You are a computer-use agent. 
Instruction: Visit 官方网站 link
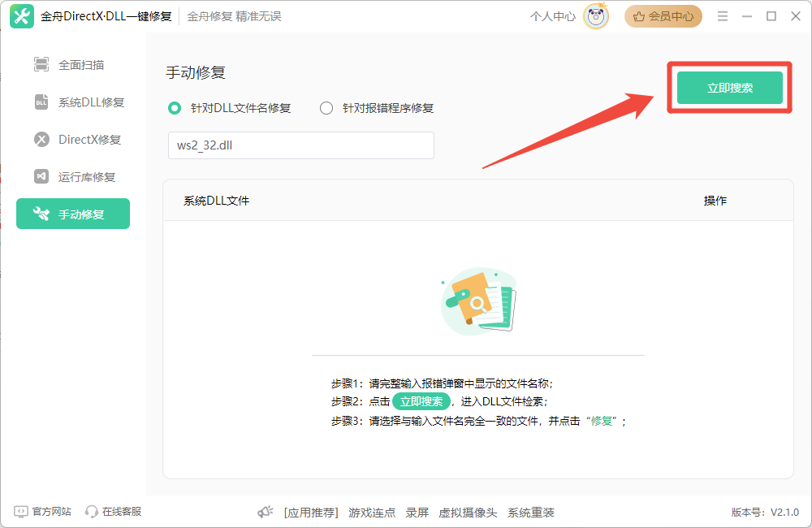point(43,512)
